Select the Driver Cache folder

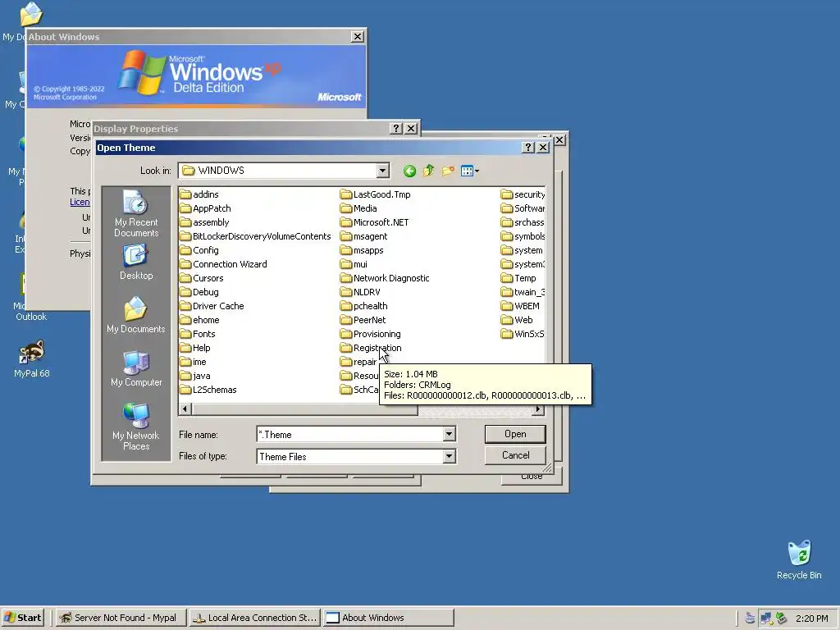click(x=212, y=306)
